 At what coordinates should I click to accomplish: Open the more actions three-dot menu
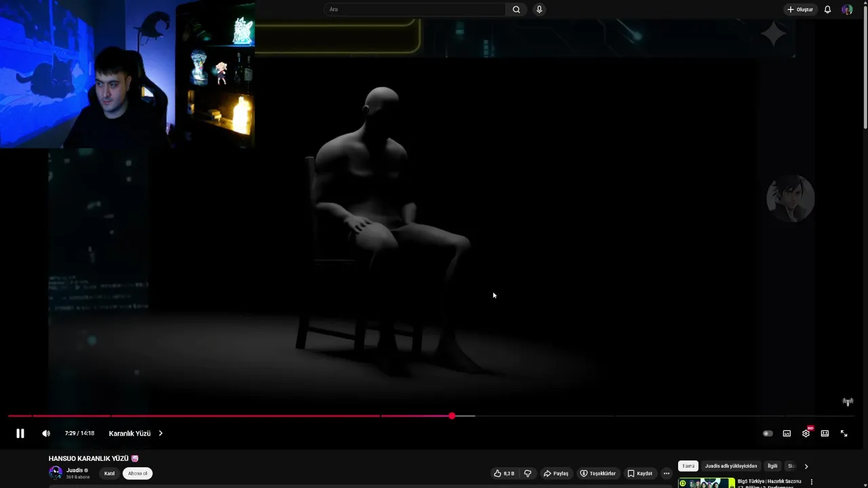667,473
